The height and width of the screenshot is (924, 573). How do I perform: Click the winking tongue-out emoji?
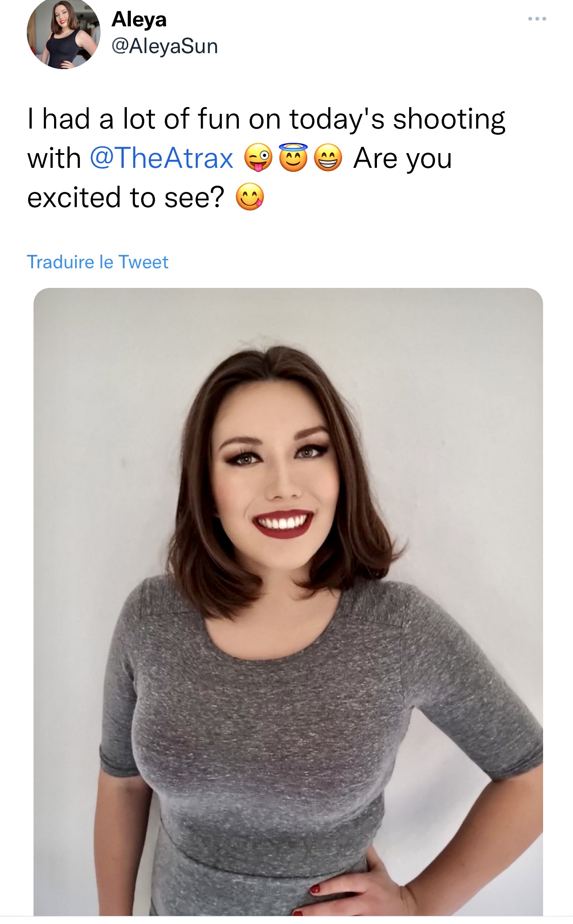tap(258, 159)
